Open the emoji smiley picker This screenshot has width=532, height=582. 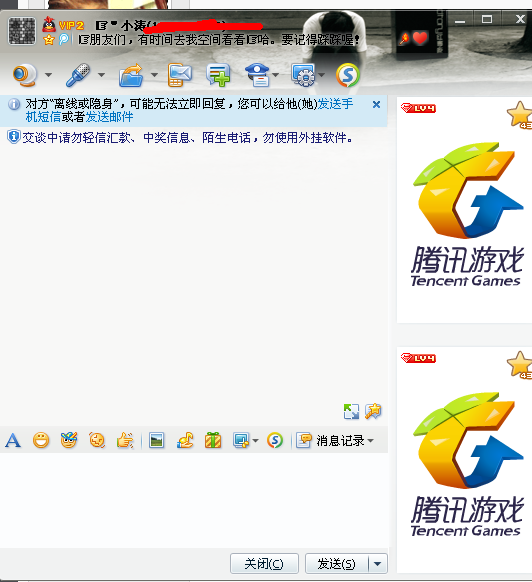click(x=41, y=441)
